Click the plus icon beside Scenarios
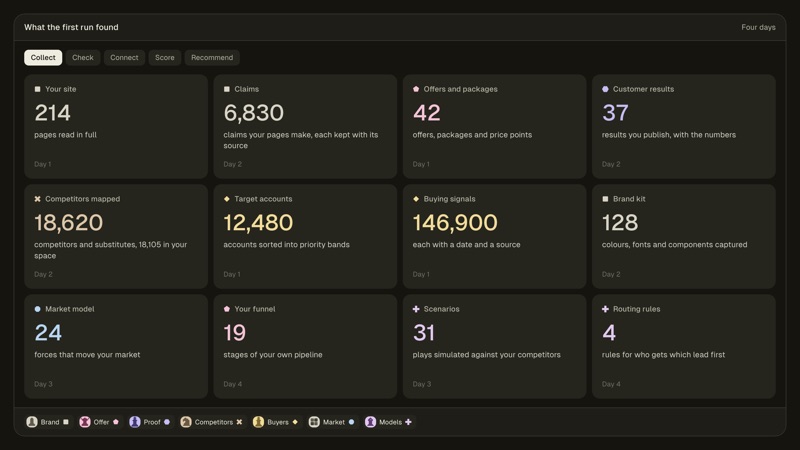Viewport: 800px width, 450px height. pyautogui.click(x=416, y=309)
